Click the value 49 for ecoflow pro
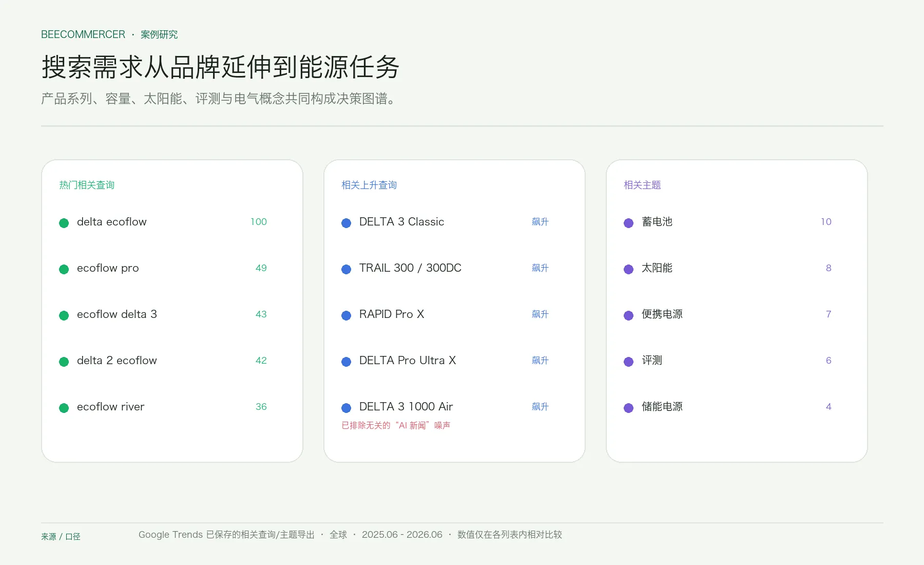The height and width of the screenshot is (565, 924). click(261, 268)
